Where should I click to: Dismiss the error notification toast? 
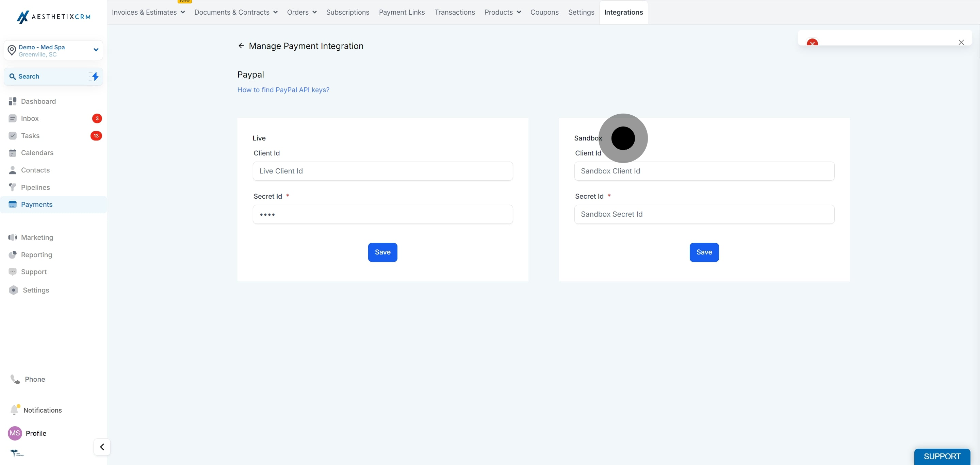point(961,42)
